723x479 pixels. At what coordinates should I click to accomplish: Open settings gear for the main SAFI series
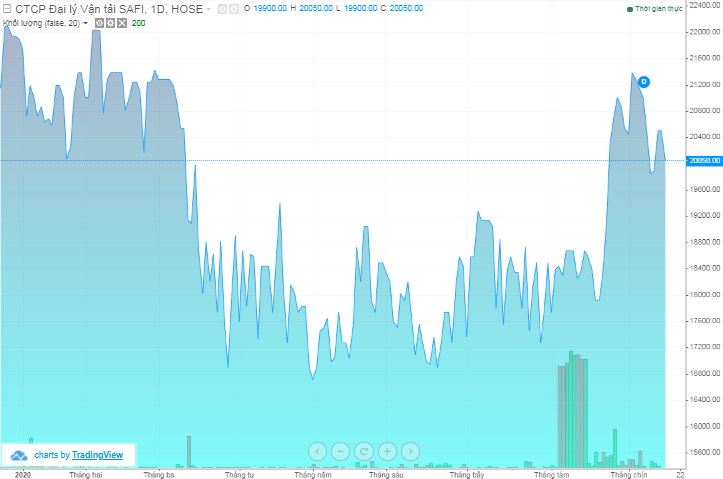(x=233, y=9)
